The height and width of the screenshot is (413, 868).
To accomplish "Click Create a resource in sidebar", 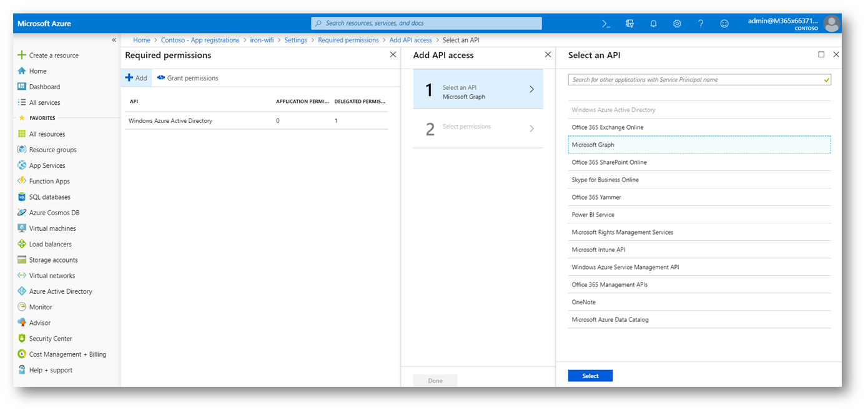I will click(x=49, y=56).
